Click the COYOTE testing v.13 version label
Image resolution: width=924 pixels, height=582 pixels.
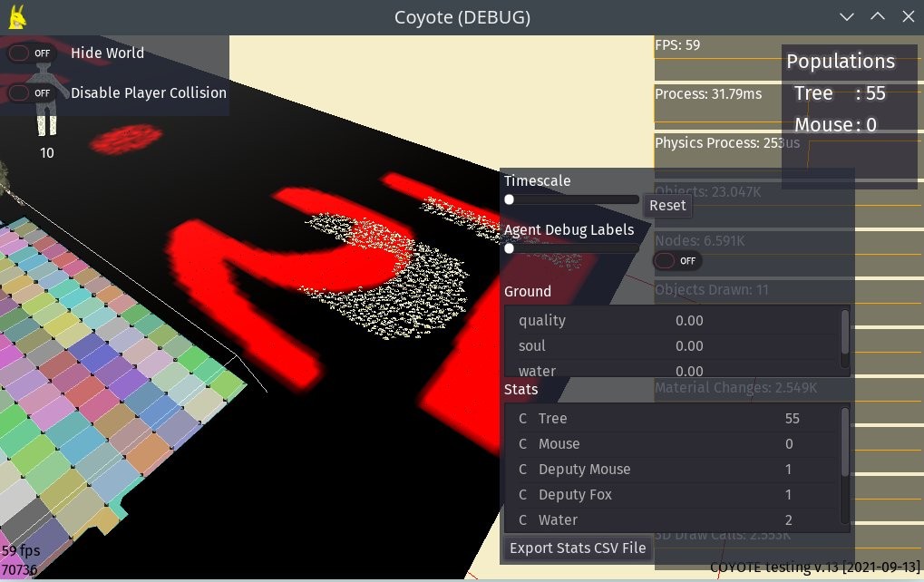click(815, 567)
